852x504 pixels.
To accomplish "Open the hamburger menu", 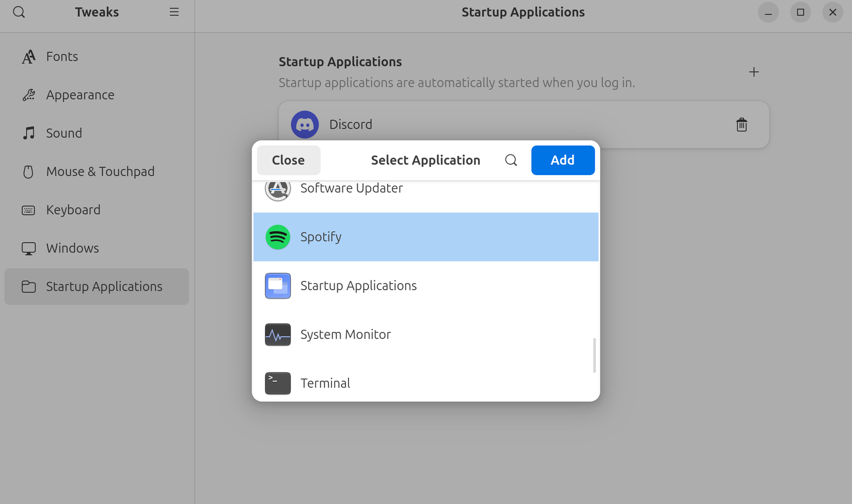I will click(x=174, y=11).
